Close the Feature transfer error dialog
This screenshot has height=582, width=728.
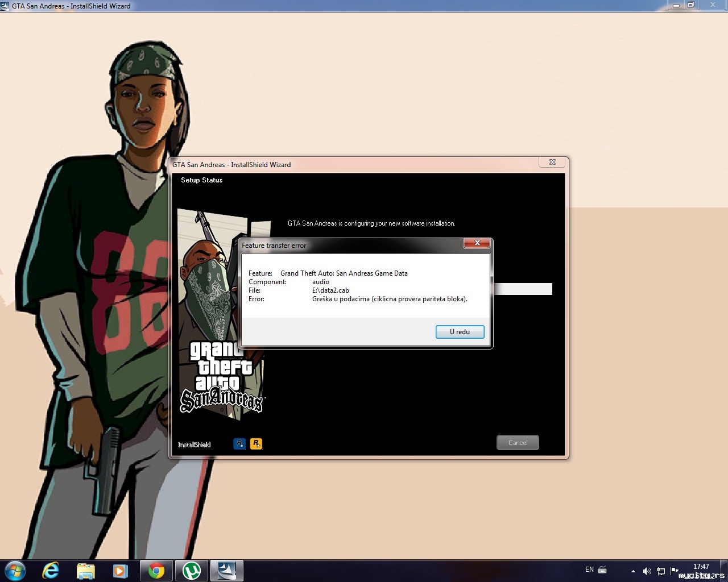477,243
